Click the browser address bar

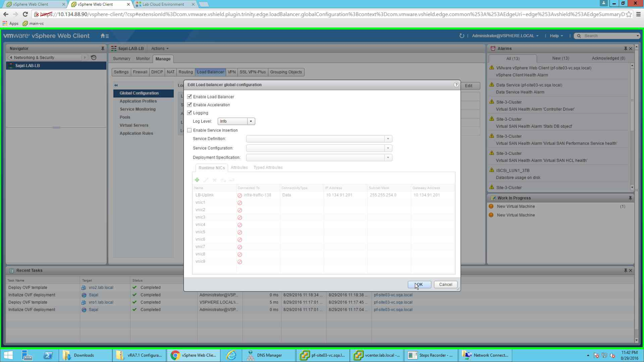[x=330, y=14]
